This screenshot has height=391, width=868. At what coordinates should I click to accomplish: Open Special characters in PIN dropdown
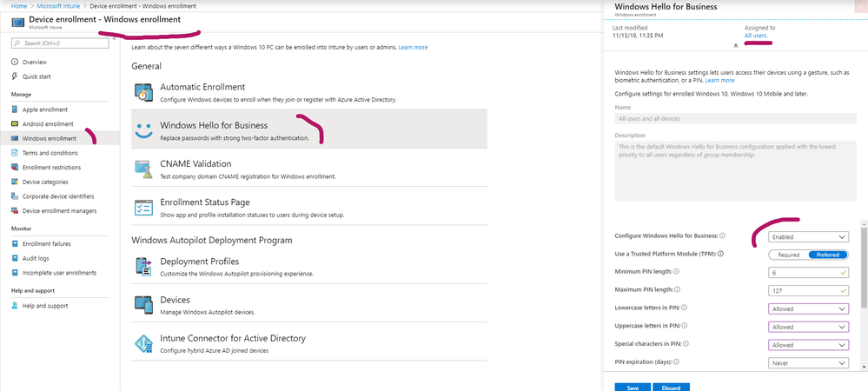point(808,344)
